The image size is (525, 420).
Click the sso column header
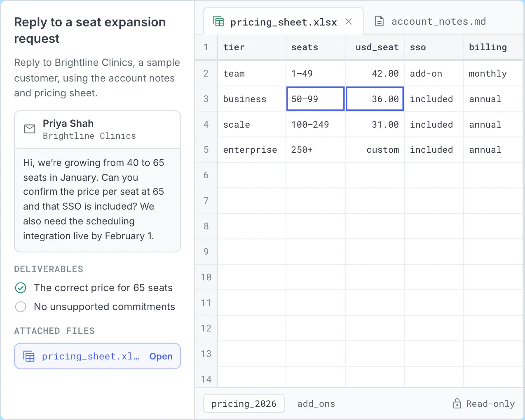[434, 47]
